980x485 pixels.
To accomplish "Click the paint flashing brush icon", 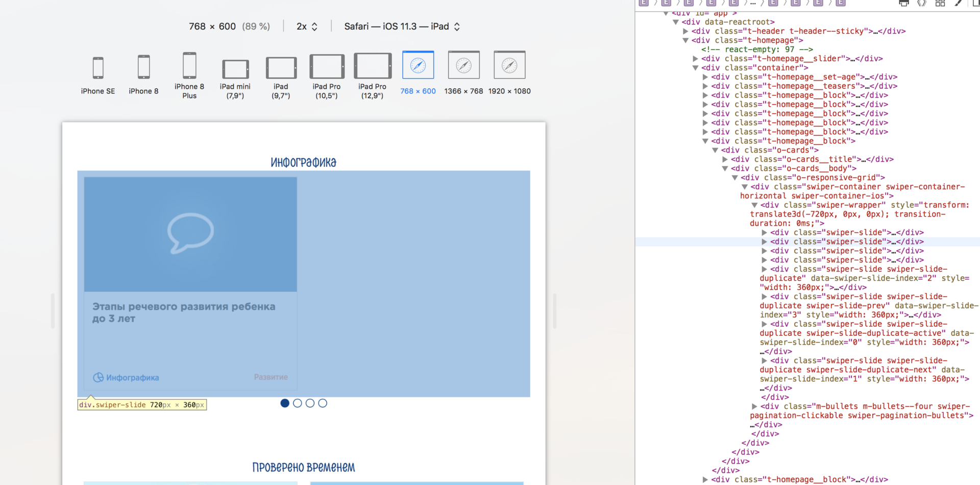I will click(x=958, y=3).
